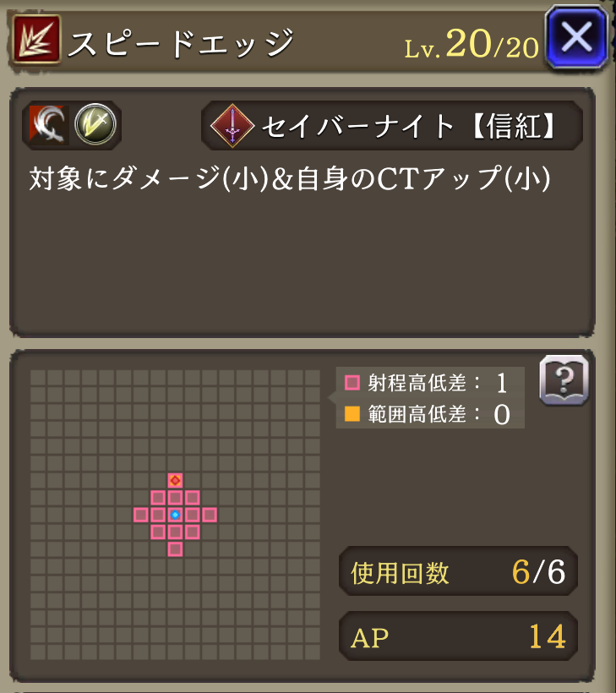Click the round green sword icon
The width and height of the screenshot is (616, 693).
point(95,124)
